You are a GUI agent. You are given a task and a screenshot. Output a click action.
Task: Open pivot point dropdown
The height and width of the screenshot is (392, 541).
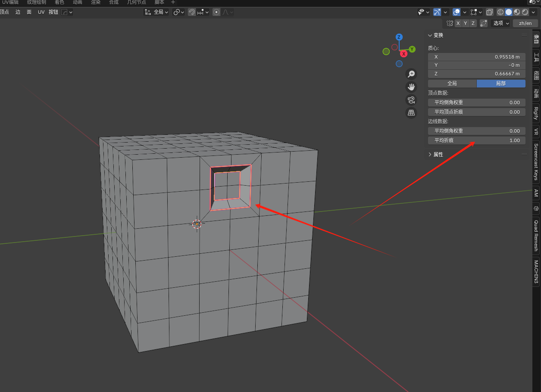coord(178,12)
